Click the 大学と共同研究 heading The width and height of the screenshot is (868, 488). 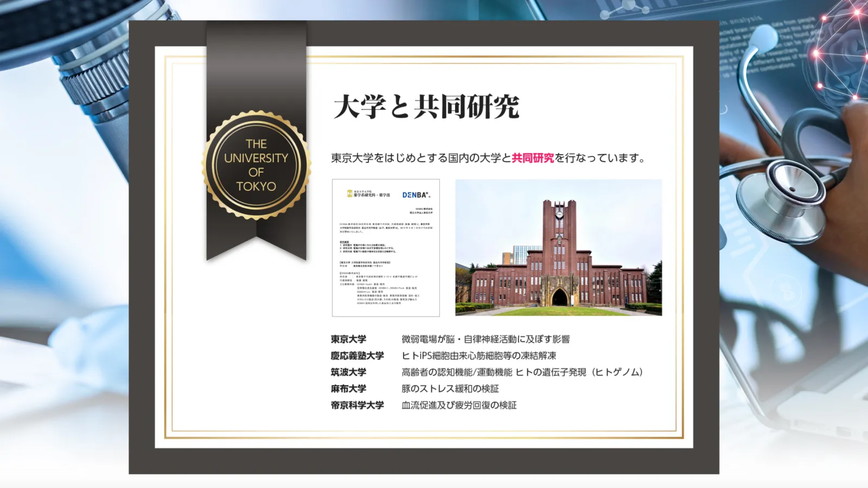[x=426, y=106]
